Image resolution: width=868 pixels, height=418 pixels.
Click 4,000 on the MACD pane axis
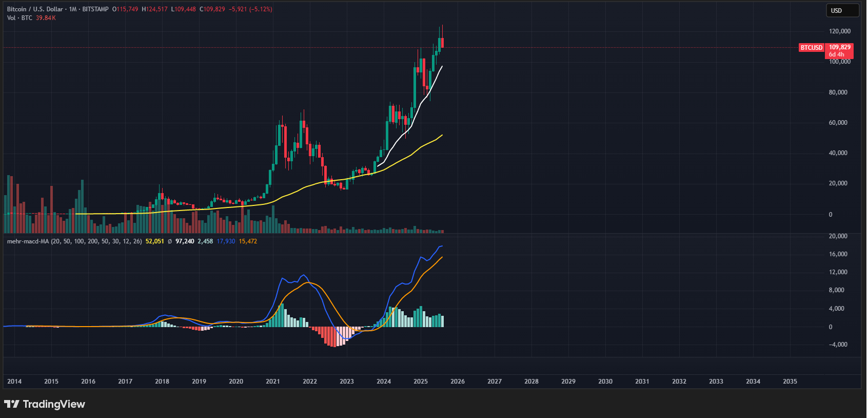tap(837, 309)
